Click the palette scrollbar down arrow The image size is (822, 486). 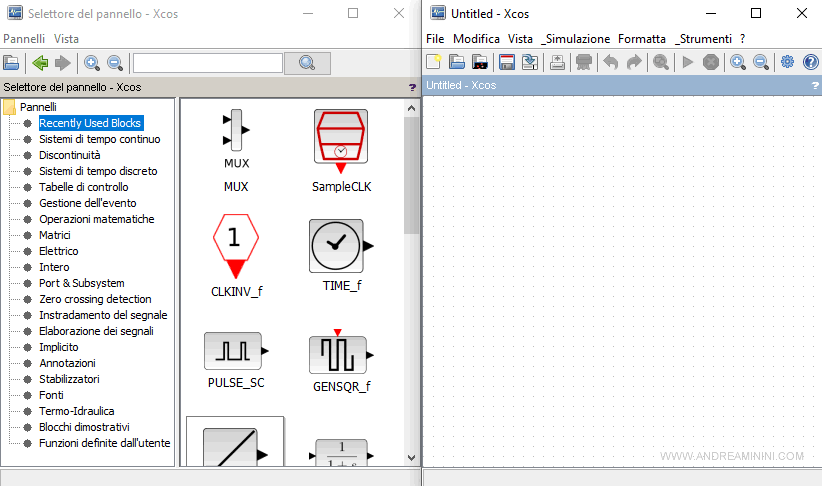(412, 458)
